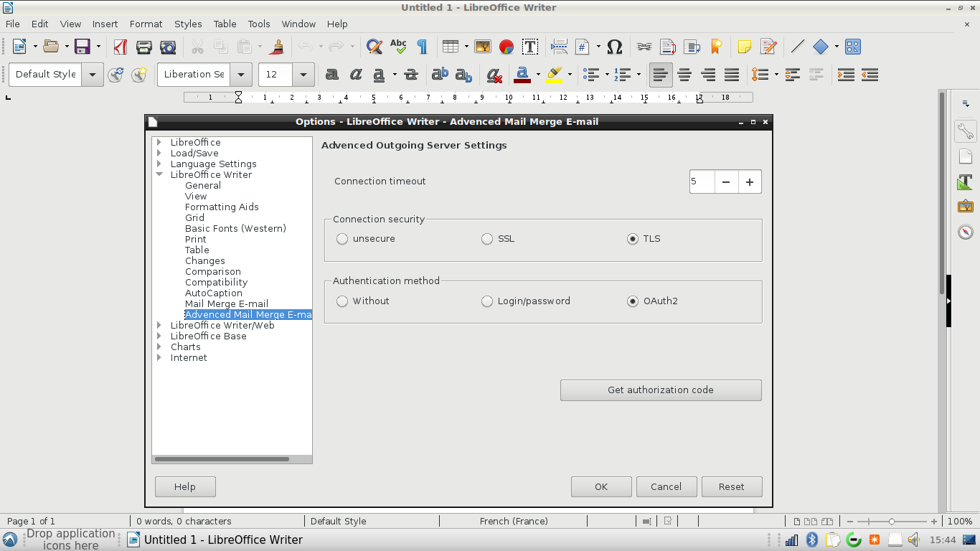980x551 pixels.
Task: Open the Navigator compass icon in sidebar
Action: point(966,232)
